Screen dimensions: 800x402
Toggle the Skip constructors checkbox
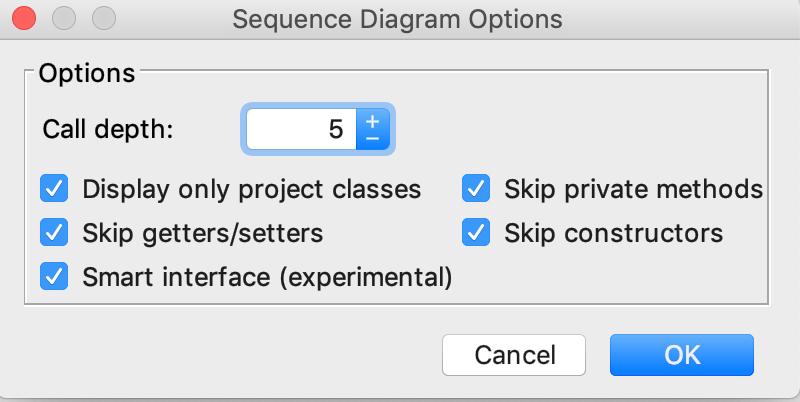[x=476, y=233]
